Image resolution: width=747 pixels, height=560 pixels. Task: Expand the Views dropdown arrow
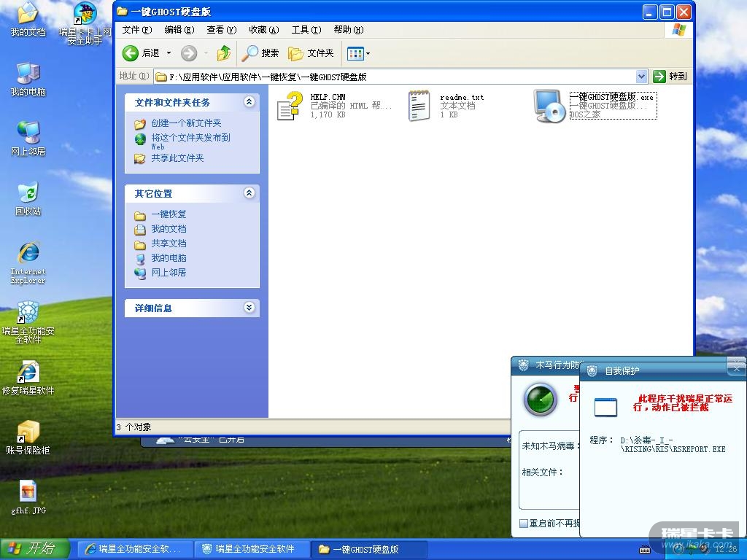(x=368, y=53)
